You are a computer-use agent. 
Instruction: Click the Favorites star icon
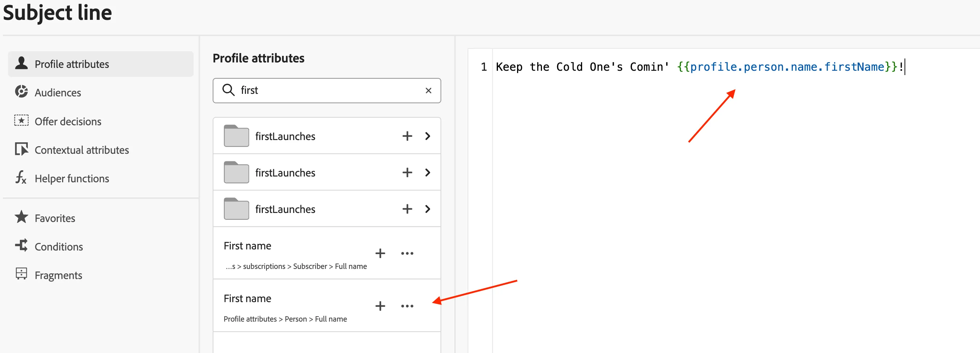coord(21,217)
